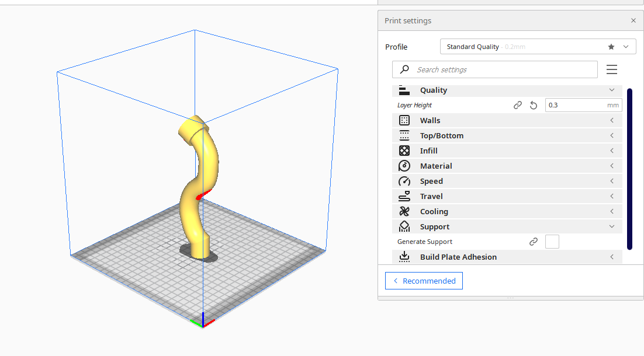Expand the Build Plate Adhesion chevron
The height and width of the screenshot is (356, 644).
[611, 257]
